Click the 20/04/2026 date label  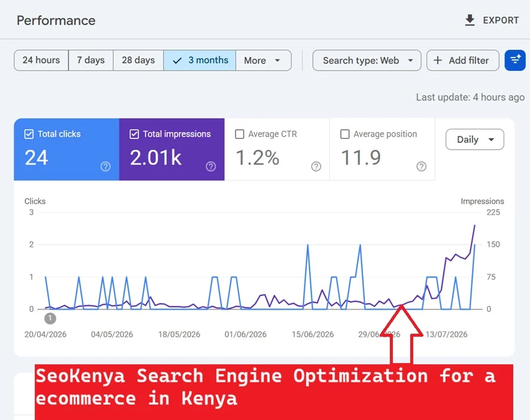tap(46, 334)
